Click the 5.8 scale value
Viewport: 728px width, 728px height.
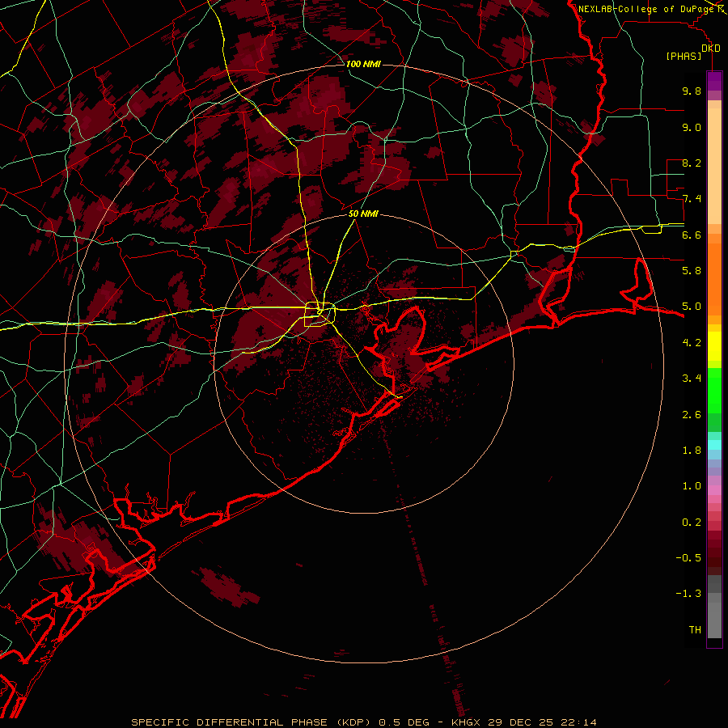(692, 270)
